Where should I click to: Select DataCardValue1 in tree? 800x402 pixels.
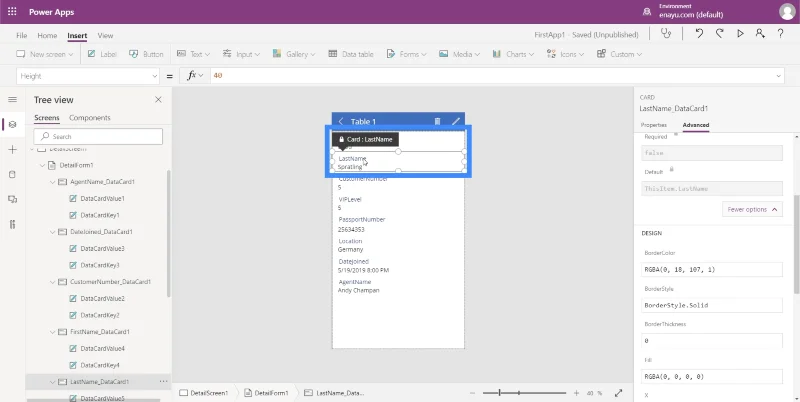click(x=102, y=198)
